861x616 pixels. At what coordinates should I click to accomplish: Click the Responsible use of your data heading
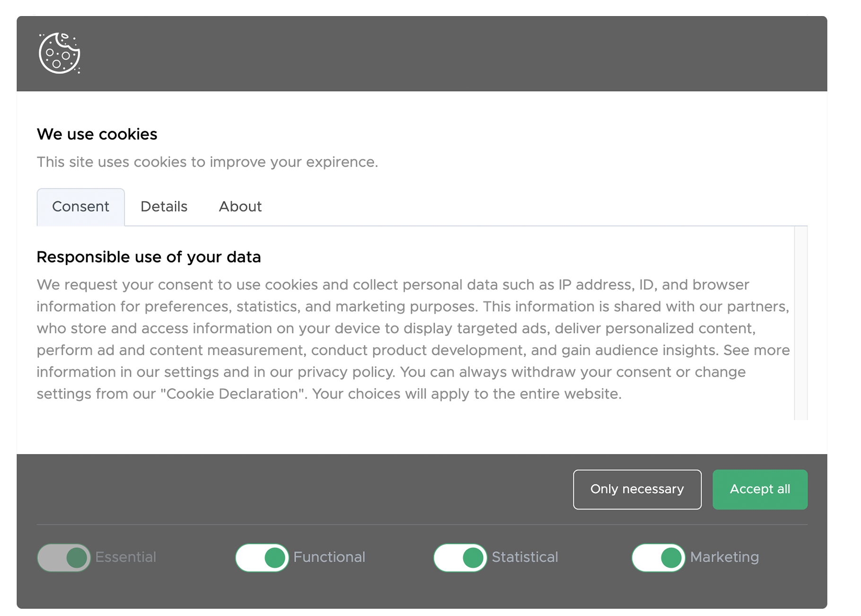tap(149, 257)
